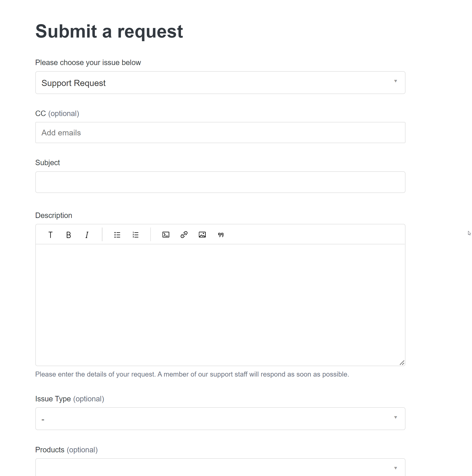
Task: Toggle bold formatting in description toolbar
Action: pos(69,235)
